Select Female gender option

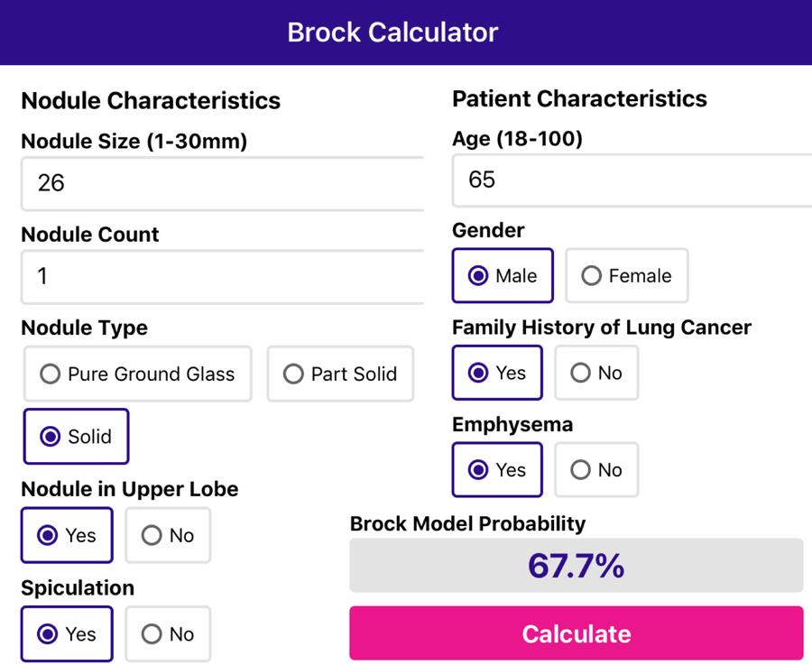(x=626, y=276)
